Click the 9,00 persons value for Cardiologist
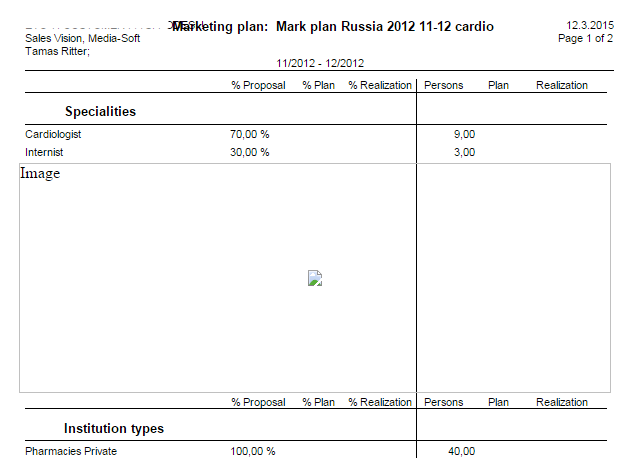 click(464, 134)
